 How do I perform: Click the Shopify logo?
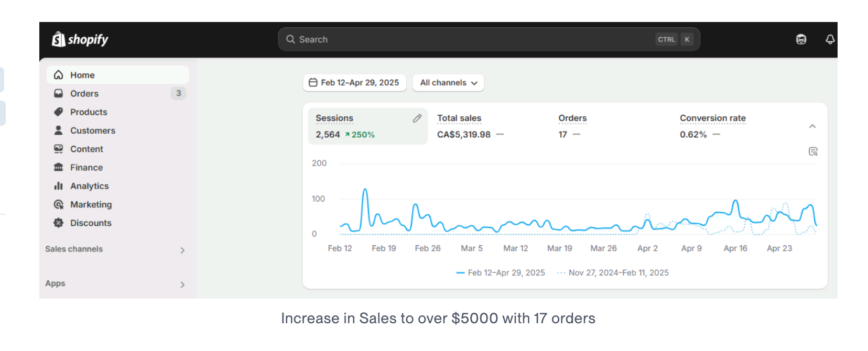pyautogui.click(x=80, y=39)
